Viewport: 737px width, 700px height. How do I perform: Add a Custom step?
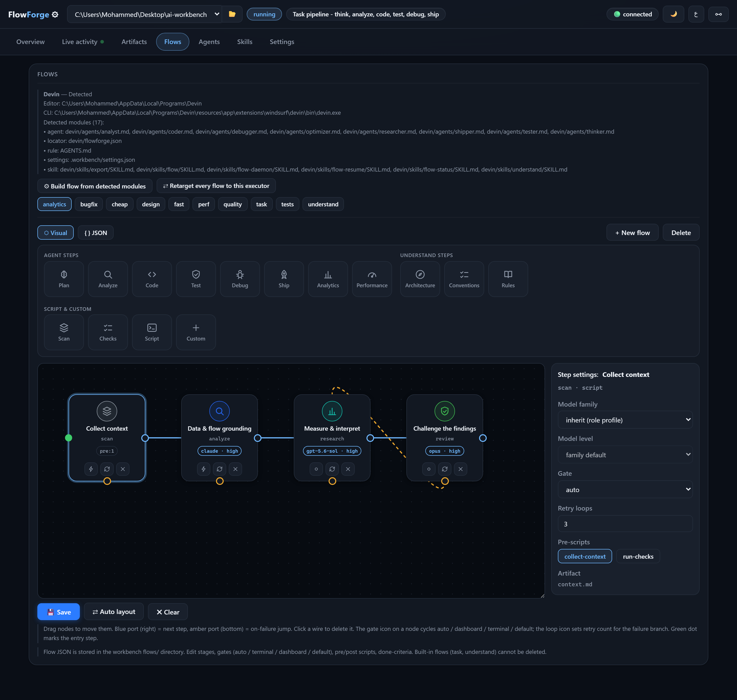196,332
